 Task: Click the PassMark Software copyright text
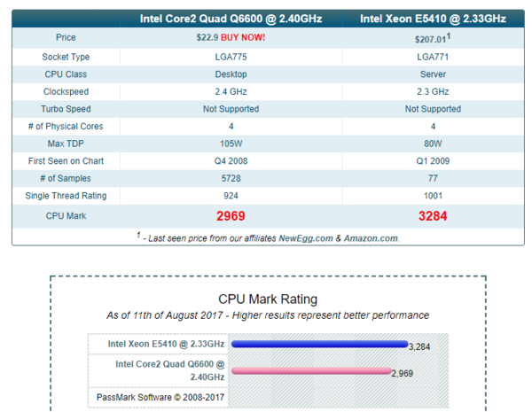[x=160, y=398]
